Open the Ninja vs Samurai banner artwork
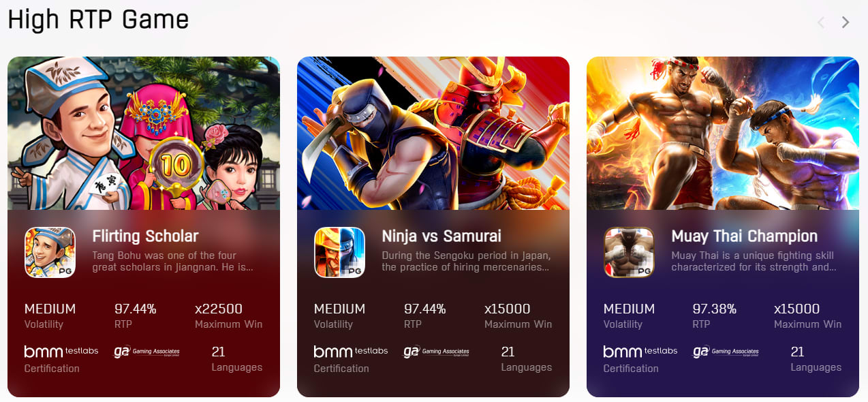This screenshot has width=868, height=402. 433,134
